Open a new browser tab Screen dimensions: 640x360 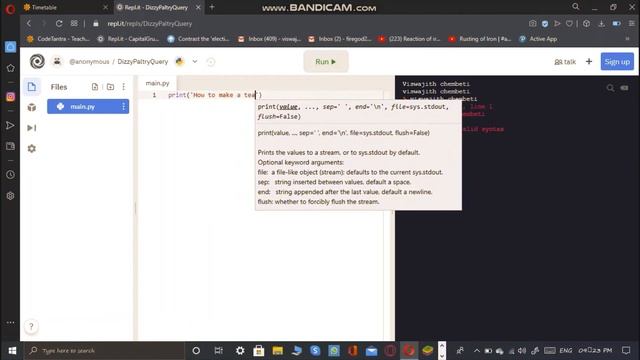(x=212, y=7)
